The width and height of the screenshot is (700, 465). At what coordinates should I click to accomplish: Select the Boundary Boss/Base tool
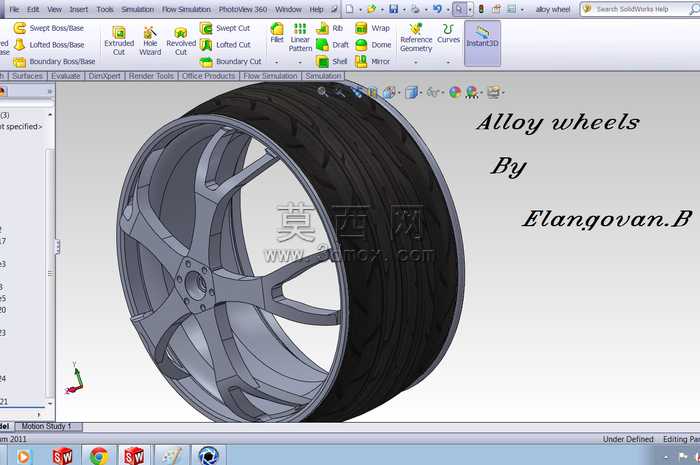tap(54, 62)
